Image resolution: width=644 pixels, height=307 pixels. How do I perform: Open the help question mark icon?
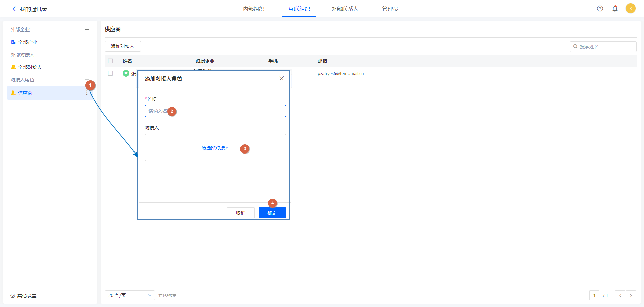pyautogui.click(x=600, y=9)
